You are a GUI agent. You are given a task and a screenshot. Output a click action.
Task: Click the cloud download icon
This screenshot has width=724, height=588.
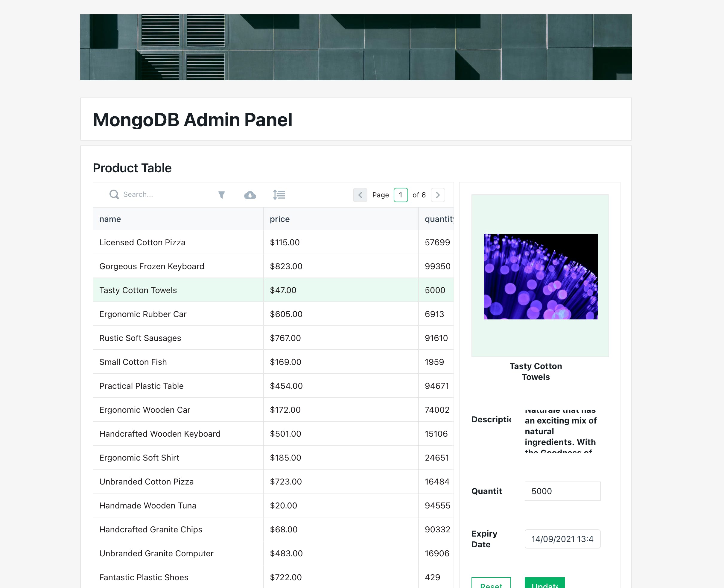[250, 195]
